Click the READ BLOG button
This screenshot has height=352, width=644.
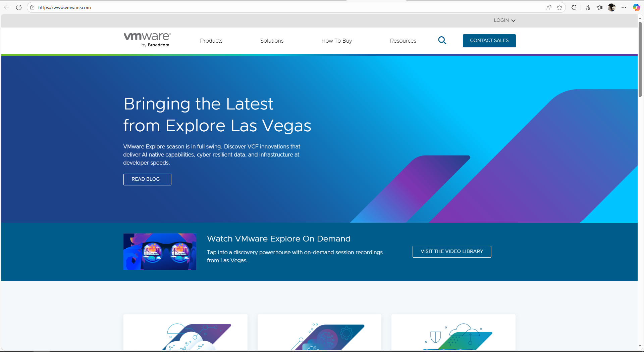pos(147,179)
